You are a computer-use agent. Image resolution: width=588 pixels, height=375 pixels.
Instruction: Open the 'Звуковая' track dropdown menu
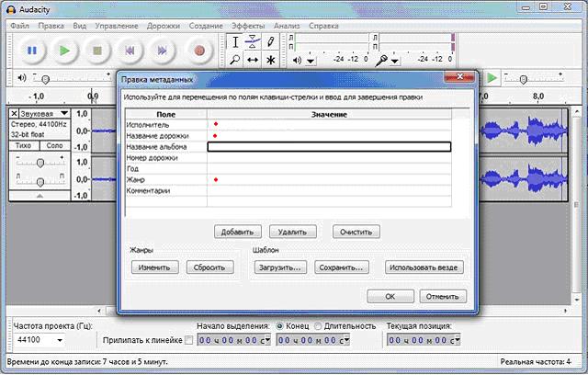(x=63, y=113)
